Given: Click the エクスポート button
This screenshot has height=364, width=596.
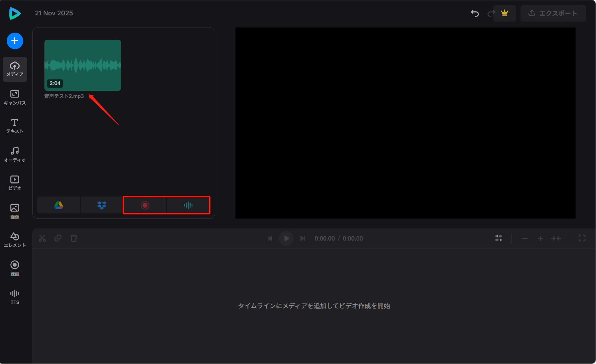Looking at the screenshot, I should pyautogui.click(x=553, y=13).
